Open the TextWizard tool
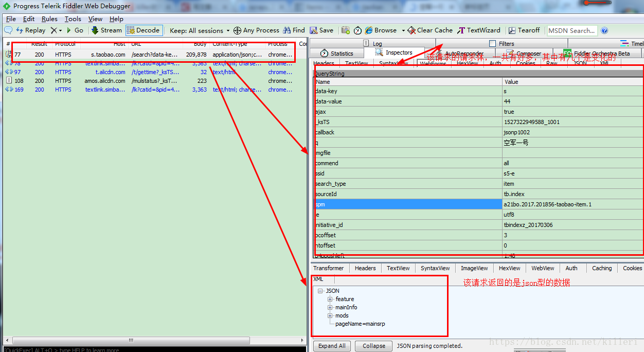 tap(479, 30)
